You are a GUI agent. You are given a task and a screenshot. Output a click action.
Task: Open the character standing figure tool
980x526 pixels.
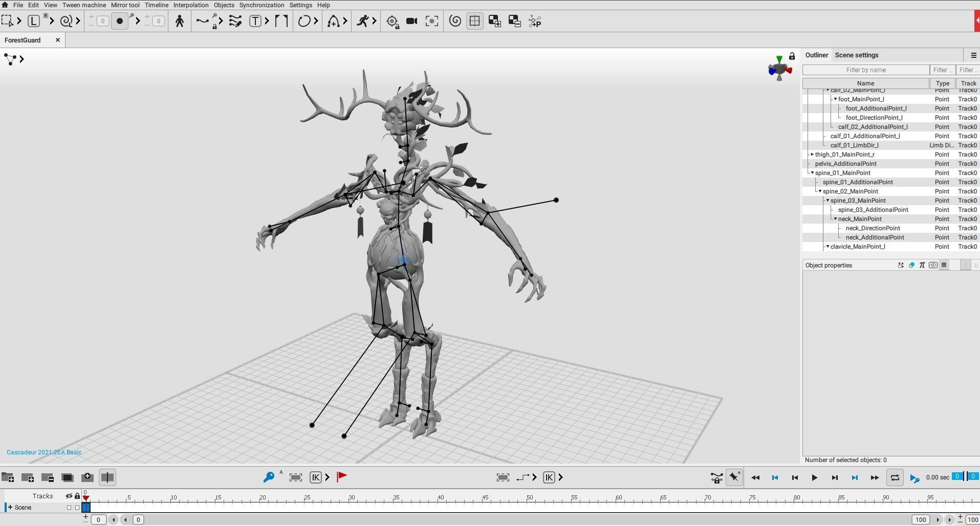(180, 21)
